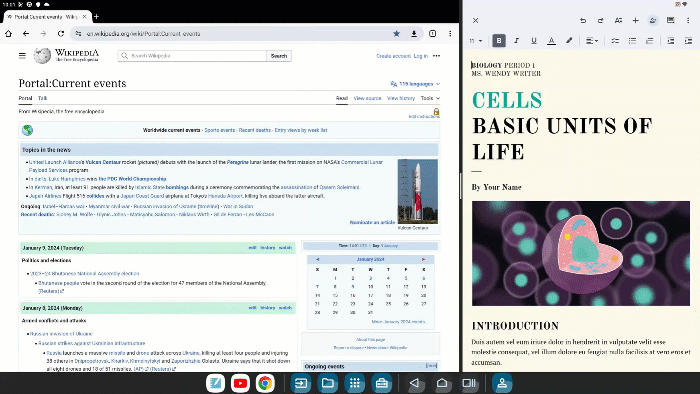Open the View source tab
This screenshot has height=394, width=700.
click(x=367, y=98)
